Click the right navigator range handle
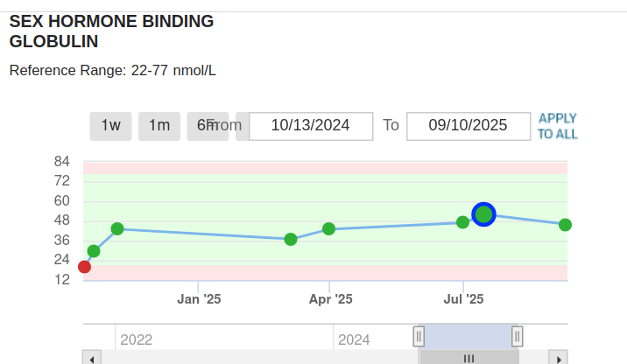 (518, 336)
